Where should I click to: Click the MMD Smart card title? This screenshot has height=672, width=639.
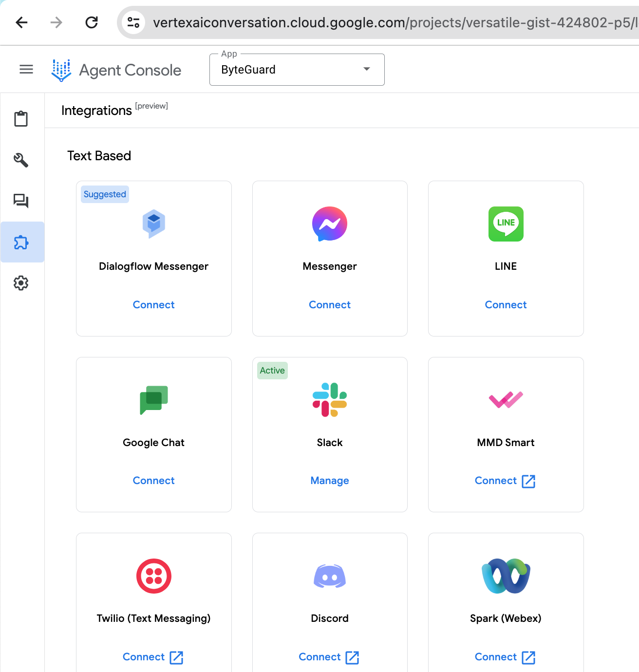click(x=506, y=443)
